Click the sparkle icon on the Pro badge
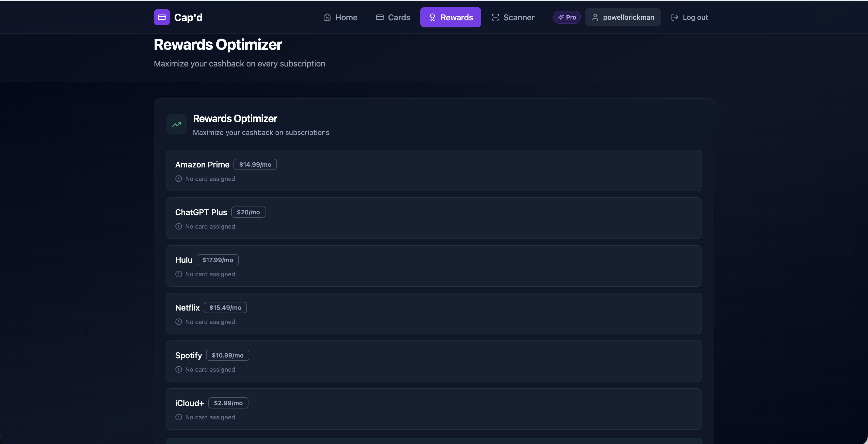Image resolution: width=868 pixels, height=444 pixels. click(560, 17)
